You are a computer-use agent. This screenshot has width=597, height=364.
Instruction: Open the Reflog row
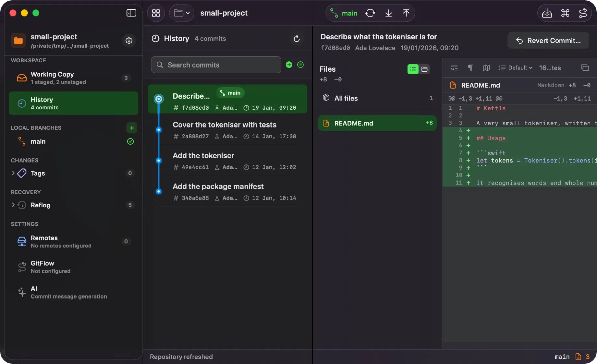point(74,205)
